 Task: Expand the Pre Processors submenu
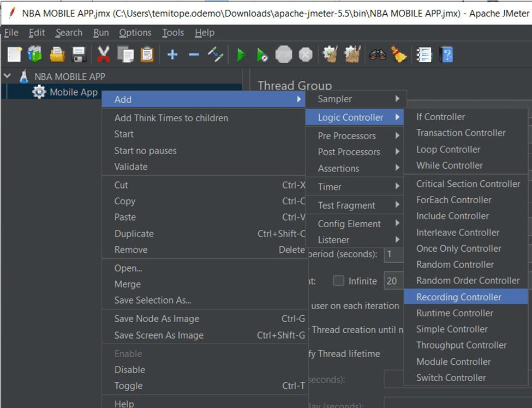point(355,136)
